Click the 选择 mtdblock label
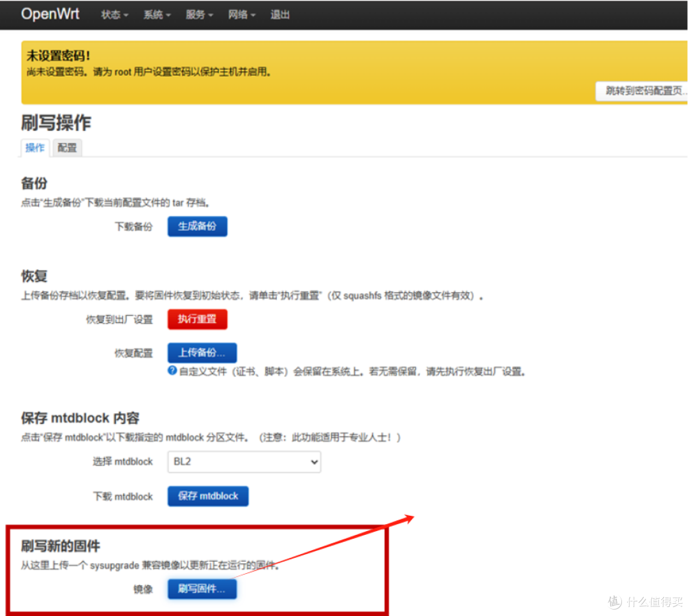 pyautogui.click(x=122, y=462)
